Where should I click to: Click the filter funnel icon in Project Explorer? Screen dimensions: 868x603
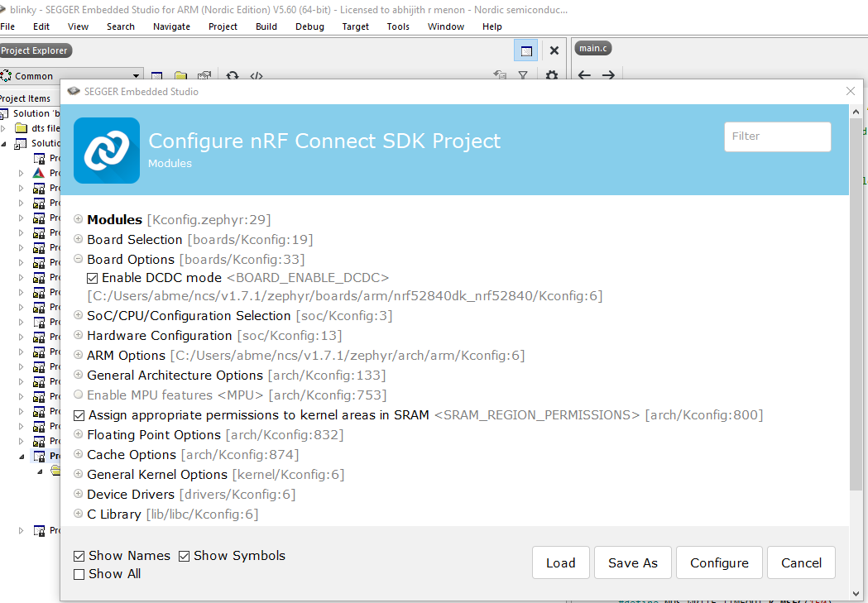point(523,74)
